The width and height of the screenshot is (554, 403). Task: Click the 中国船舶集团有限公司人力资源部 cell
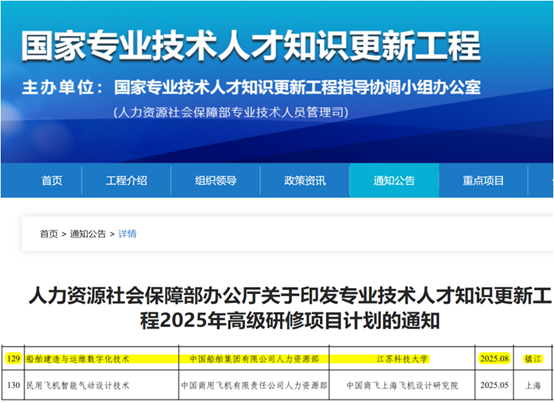[x=254, y=358]
